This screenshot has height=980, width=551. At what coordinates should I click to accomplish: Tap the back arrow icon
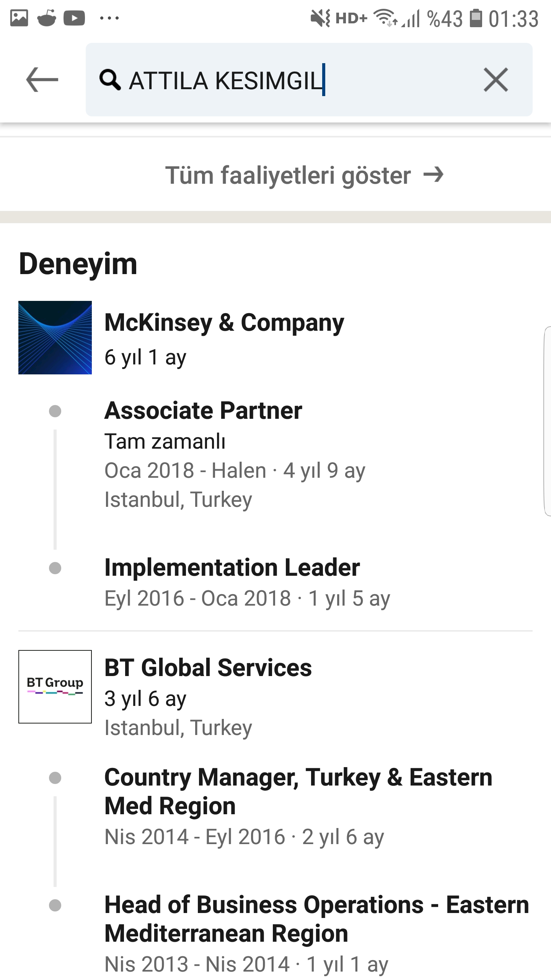click(x=42, y=80)
